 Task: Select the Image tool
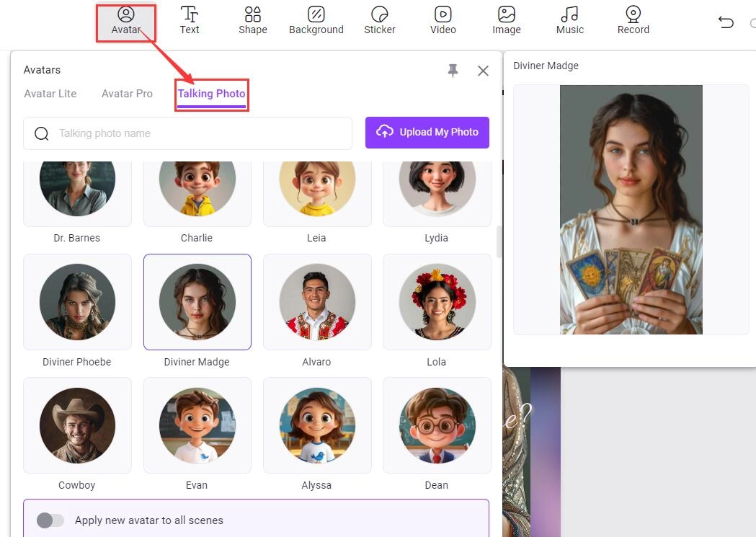pos(507,20)
